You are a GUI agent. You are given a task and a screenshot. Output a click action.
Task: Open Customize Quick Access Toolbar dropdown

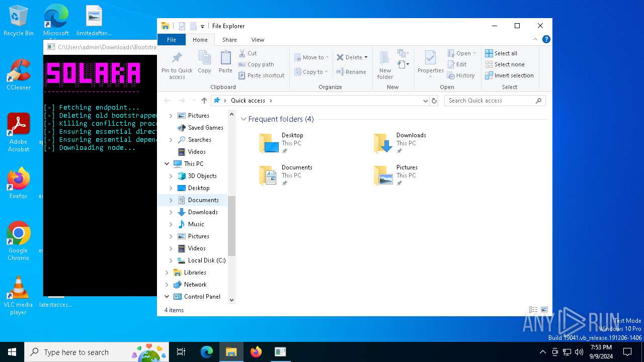(x=202, y=26)
